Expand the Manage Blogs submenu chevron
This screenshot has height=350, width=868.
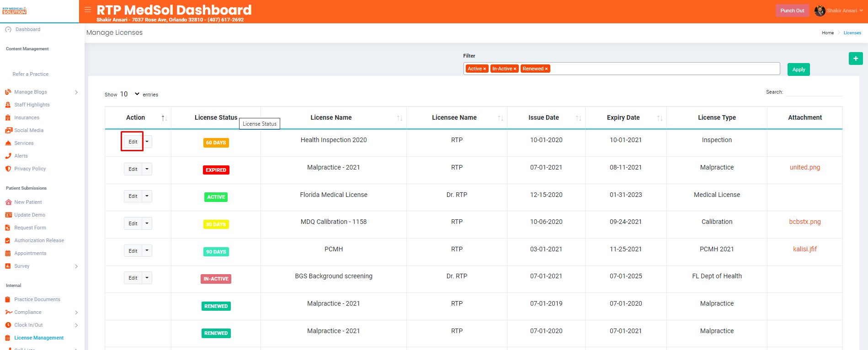76,92
